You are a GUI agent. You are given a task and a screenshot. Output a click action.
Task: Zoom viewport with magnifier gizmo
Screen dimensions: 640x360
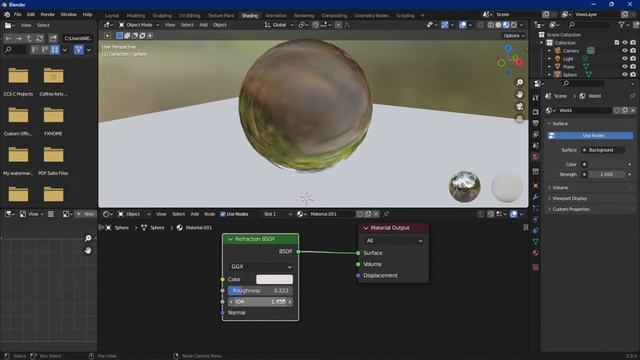520,82
